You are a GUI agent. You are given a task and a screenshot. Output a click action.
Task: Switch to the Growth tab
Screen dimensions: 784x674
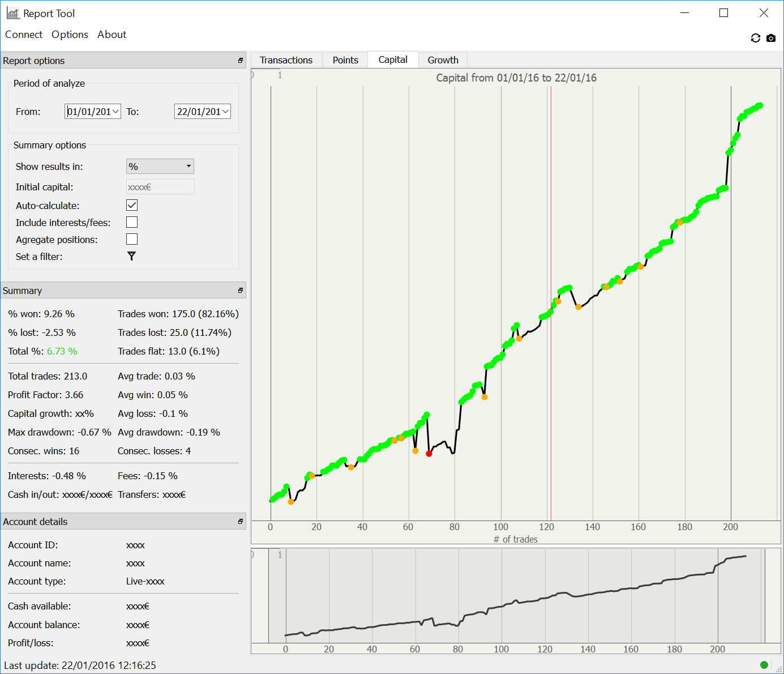pyautogui.click(x=443, y=60)
